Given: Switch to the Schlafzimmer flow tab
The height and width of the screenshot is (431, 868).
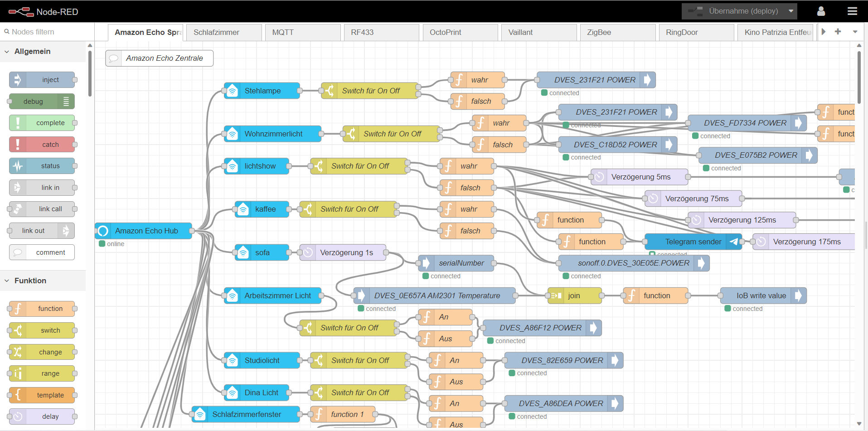Looking at the screenshot, I should click(x=224, y=33).
